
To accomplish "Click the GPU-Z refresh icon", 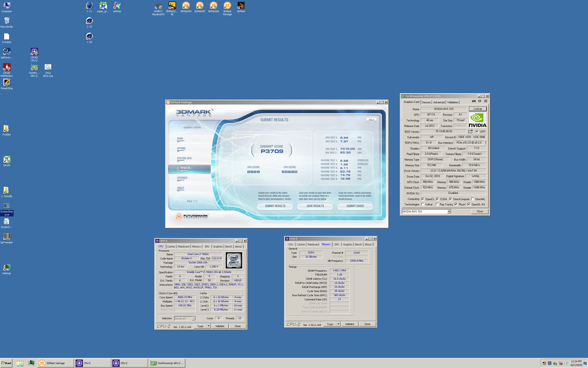I will pos(480,101).
